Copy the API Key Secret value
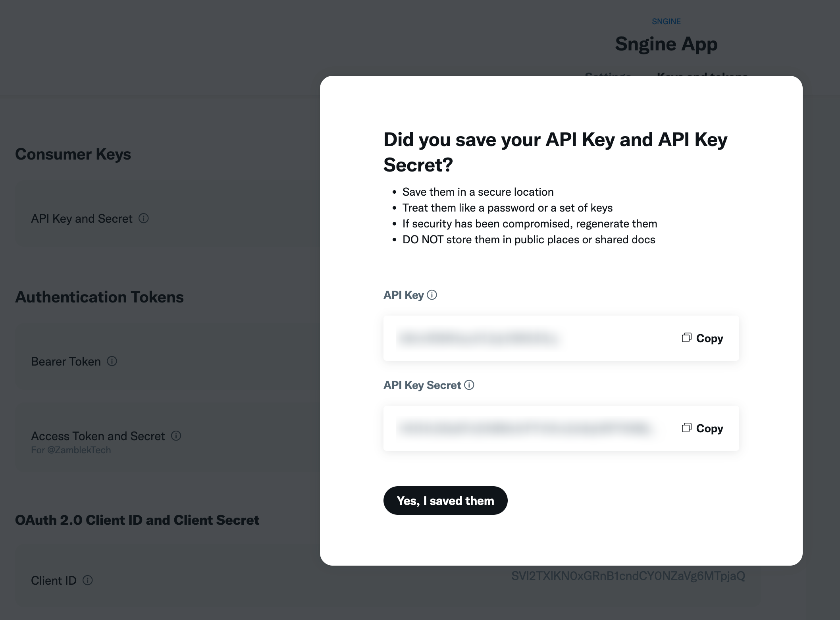The height and width of the screenshot is (620, 840). point(702,428)
